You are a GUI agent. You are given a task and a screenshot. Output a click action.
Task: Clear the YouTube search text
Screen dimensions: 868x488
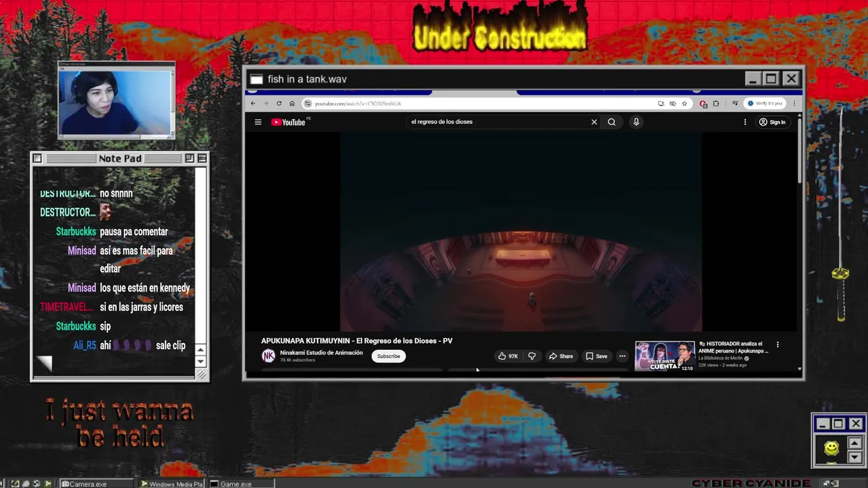point(594,122)
